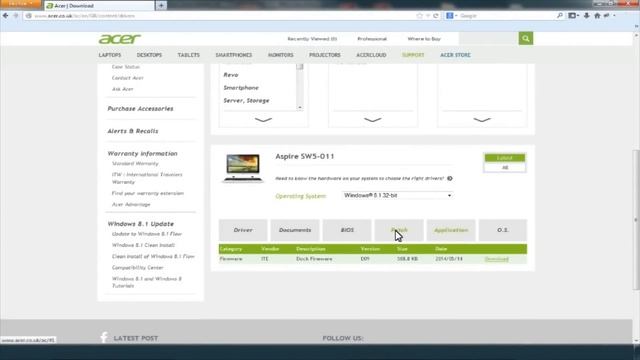The height and width of the screenshot is (360, 640).
Task: Click the page vertical scrollbar
Action: (636, 220)
